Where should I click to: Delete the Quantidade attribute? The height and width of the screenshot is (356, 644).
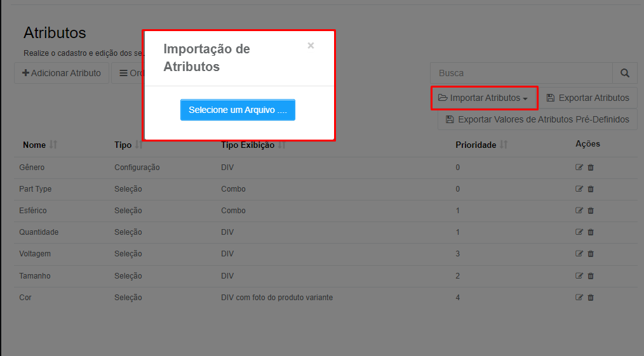pos(591,232)
